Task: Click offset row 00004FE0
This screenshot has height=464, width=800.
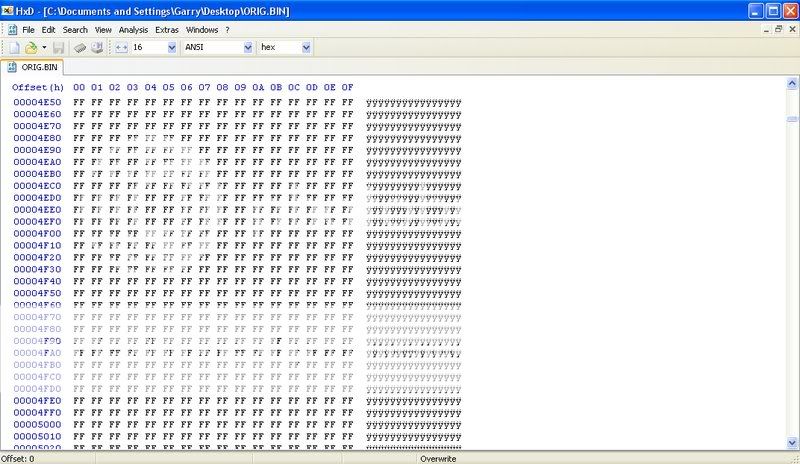Action: pyautogui.click(x=37, y=401)
